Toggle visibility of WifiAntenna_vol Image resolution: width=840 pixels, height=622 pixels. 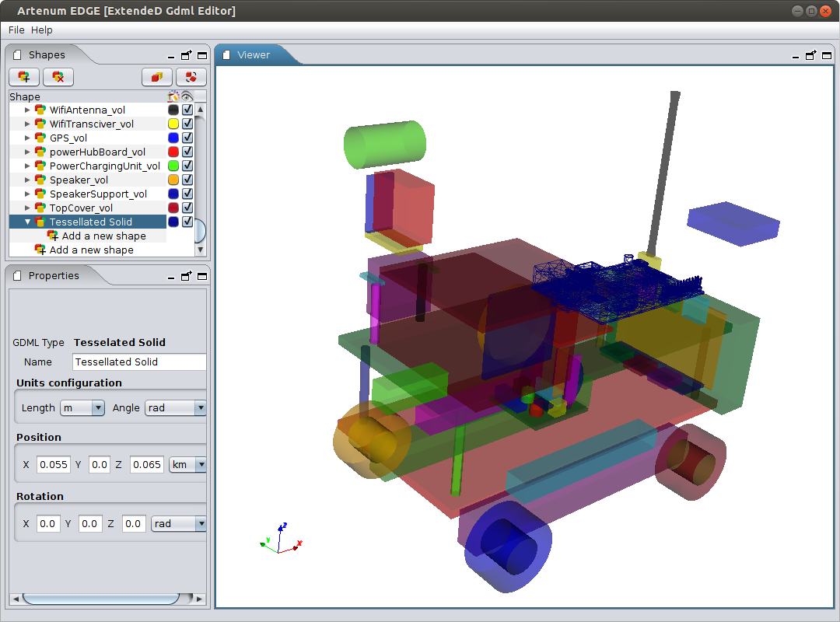pyautogui.click(x=187, y=110)
